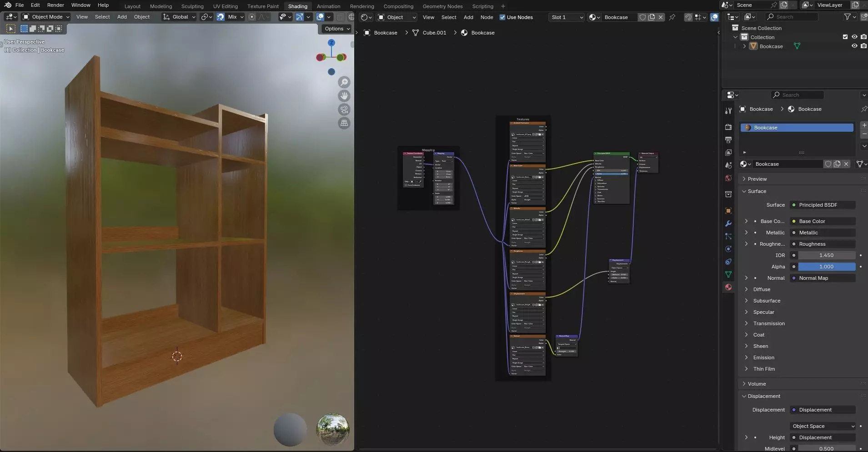Open the Physics properties tab
Image resolution: width=868 pixels, height=452 pixels.
728,249
